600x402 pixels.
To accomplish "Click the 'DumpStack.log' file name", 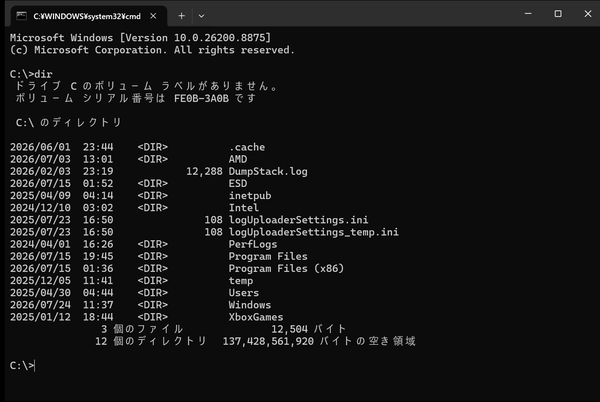I will point(268,171).
